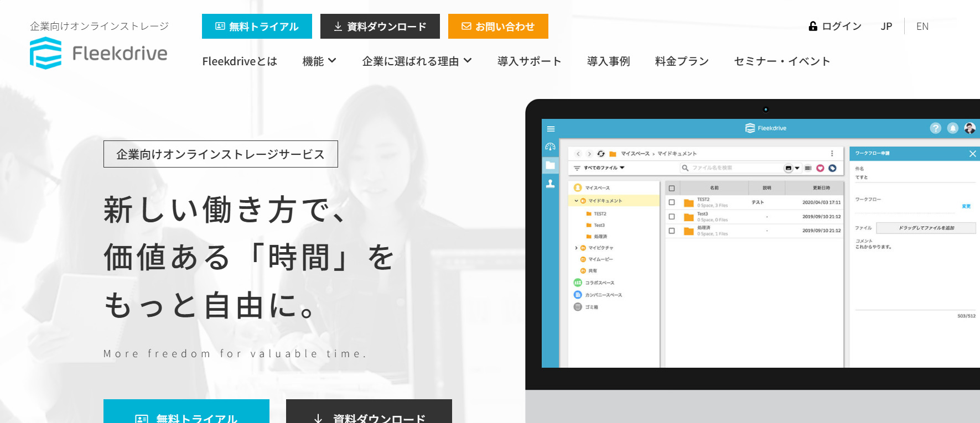Click the magnifier search icon
980x423 pixels.
coord(685,168)
